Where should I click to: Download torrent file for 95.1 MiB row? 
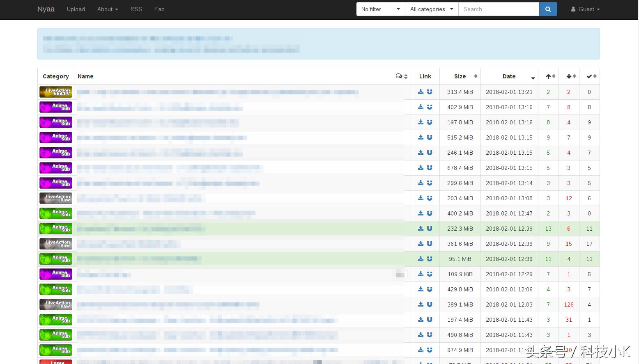[421, 259]
